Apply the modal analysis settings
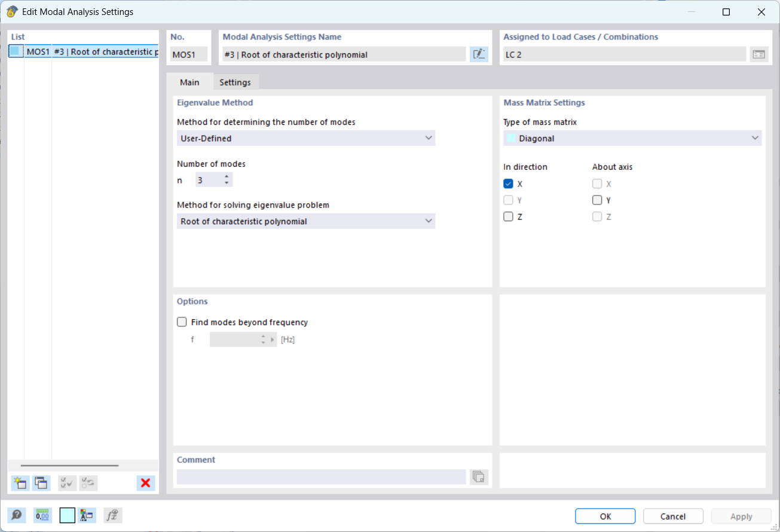The height and width of the screenshot is (532, 780). (x=741, y=516)
